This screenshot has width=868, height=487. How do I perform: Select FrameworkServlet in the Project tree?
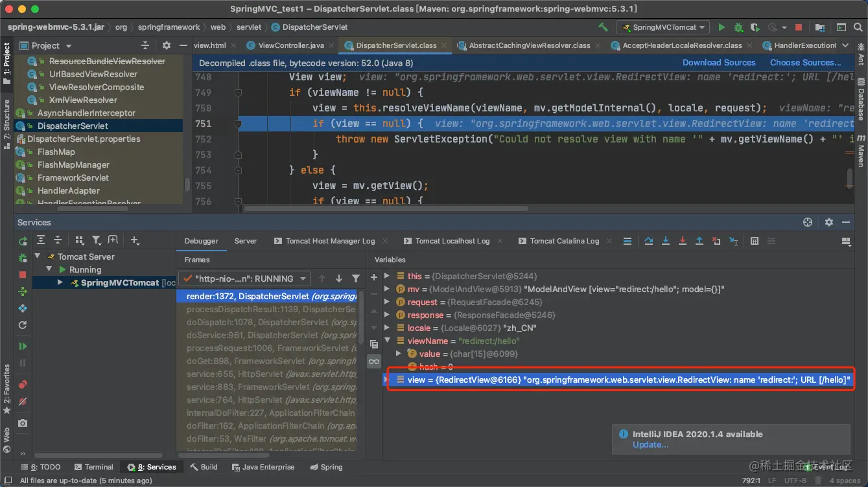click(x=99, y=177)
